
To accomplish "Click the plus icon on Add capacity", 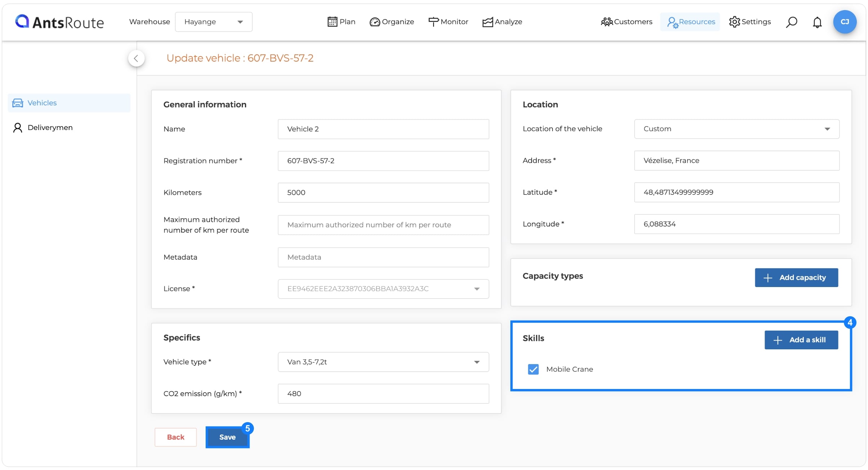I will pos(768,278).
